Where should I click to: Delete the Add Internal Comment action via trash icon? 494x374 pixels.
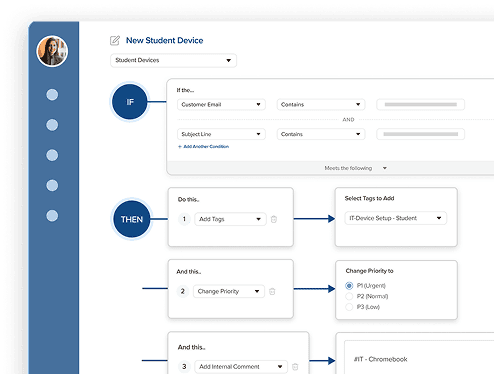pyautogui.click(x=295, y=367)
